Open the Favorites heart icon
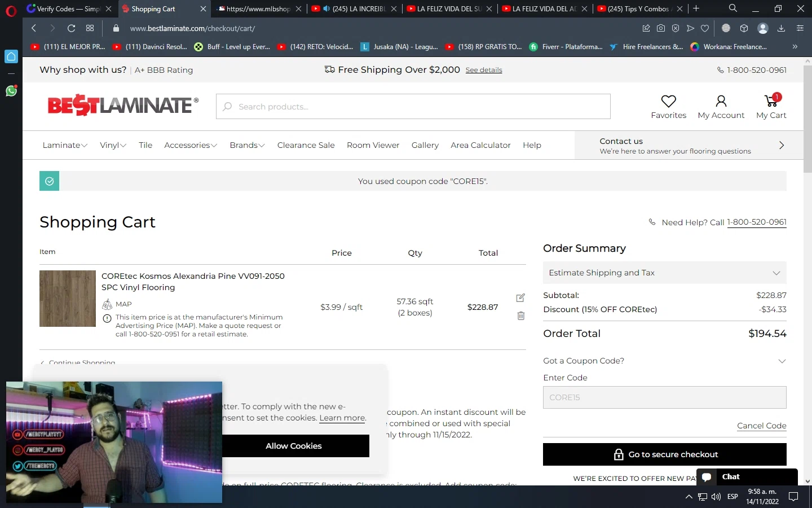The height and width of the screenshot is (508, 812). [669, 101]
